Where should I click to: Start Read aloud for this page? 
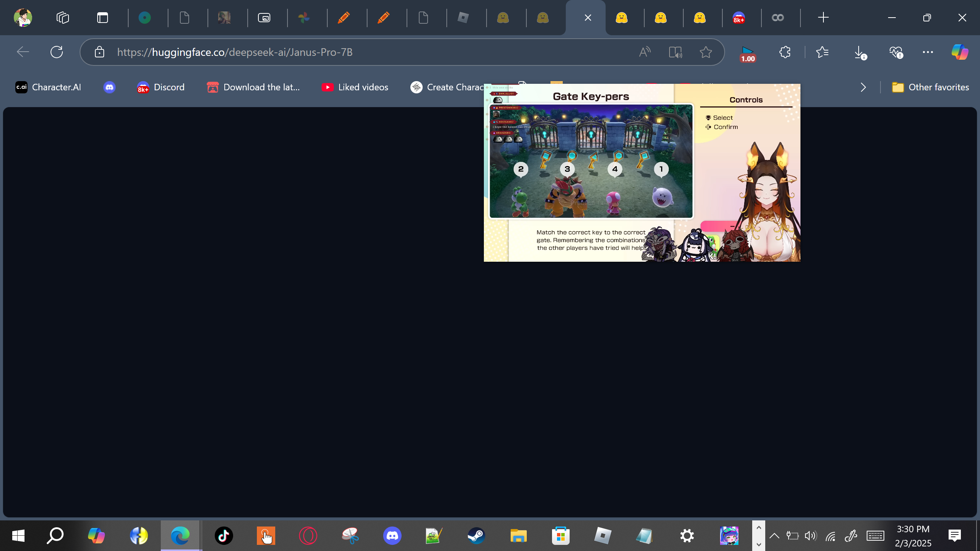645,52
